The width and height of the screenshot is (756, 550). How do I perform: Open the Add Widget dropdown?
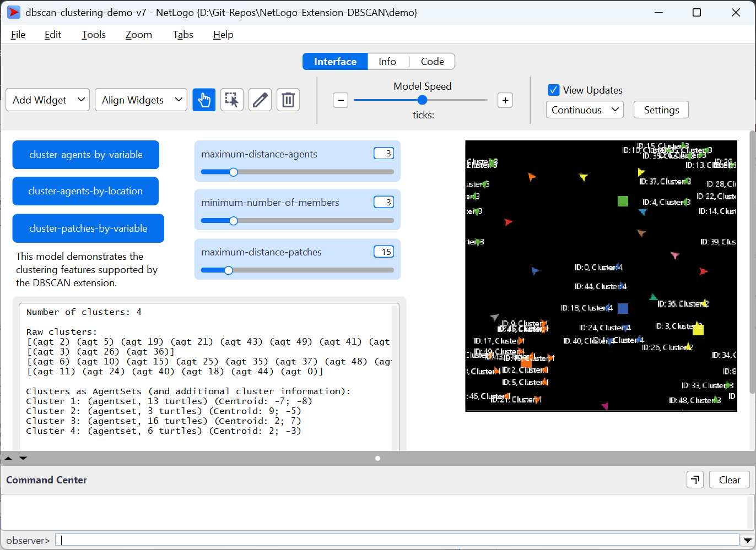(x=47, y=100)
